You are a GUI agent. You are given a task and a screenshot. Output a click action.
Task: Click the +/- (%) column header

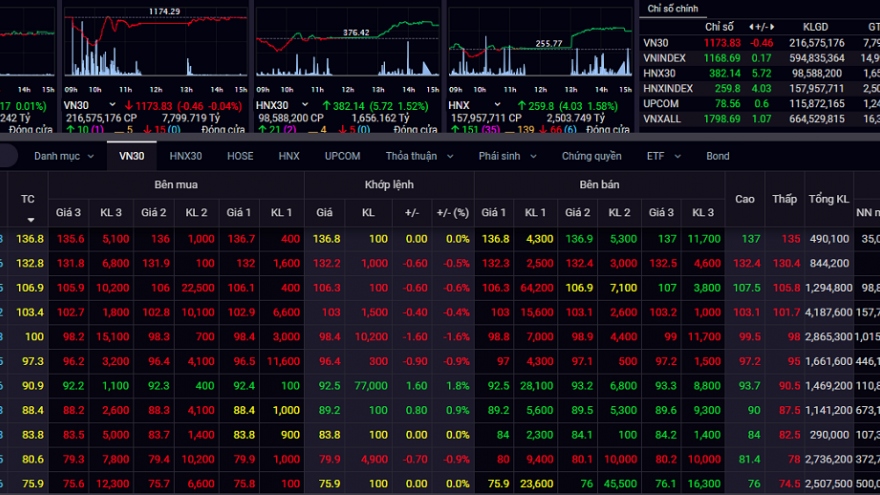pos(452,212)
